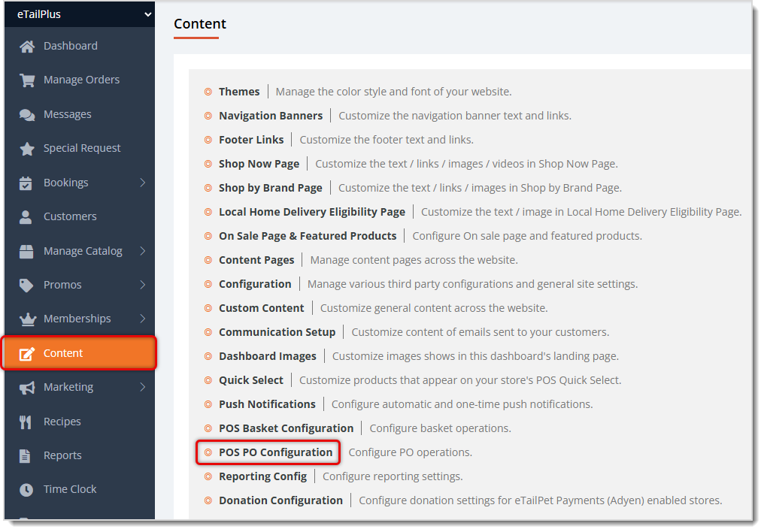Image resolution: width=764 pixels, height=532 pixels.
Task: Expand the Marketing submenu chevron
Action: tap(142, 387)
